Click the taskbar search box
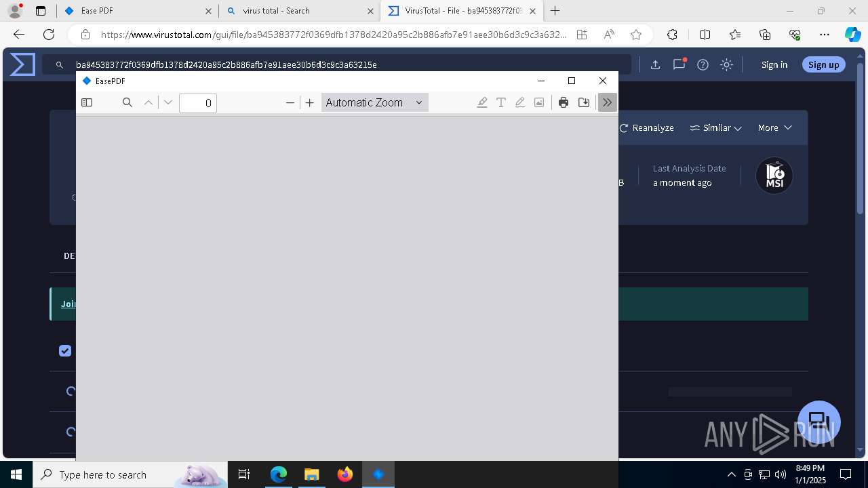The image size is (868, 488). click(x=130, y=474)
